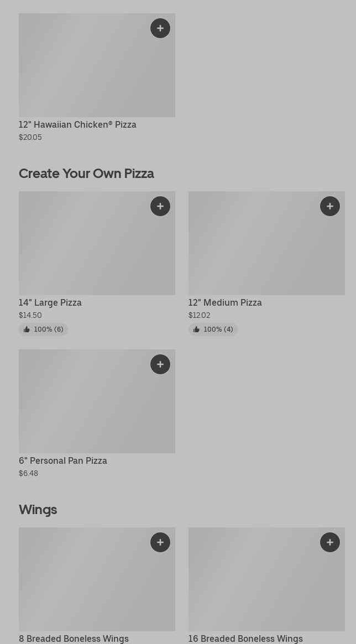Add 14" Large Pizza using plus icon

pos(160,206)
